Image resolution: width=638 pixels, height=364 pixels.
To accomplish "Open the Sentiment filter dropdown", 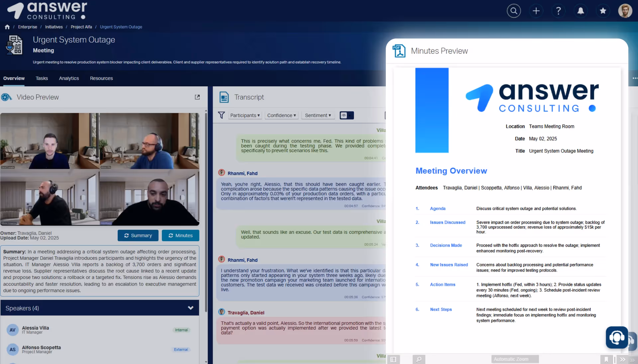I will click(x=318, y=115).
